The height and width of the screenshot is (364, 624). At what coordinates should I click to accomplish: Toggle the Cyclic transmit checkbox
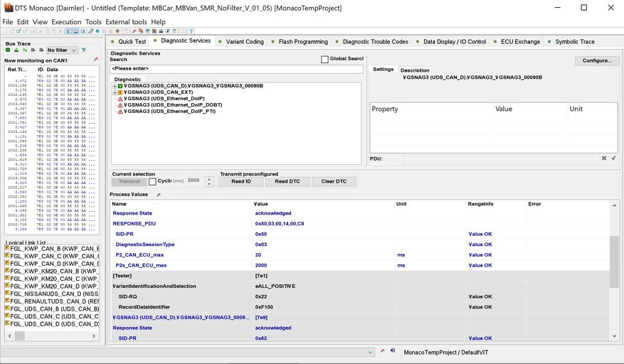tap(152, 182)
